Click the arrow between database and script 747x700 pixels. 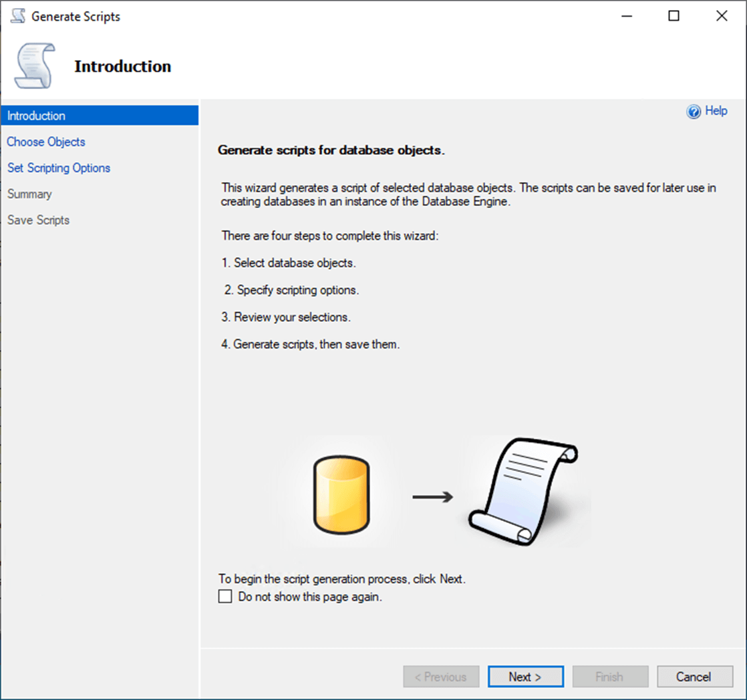tap(432, 496)
